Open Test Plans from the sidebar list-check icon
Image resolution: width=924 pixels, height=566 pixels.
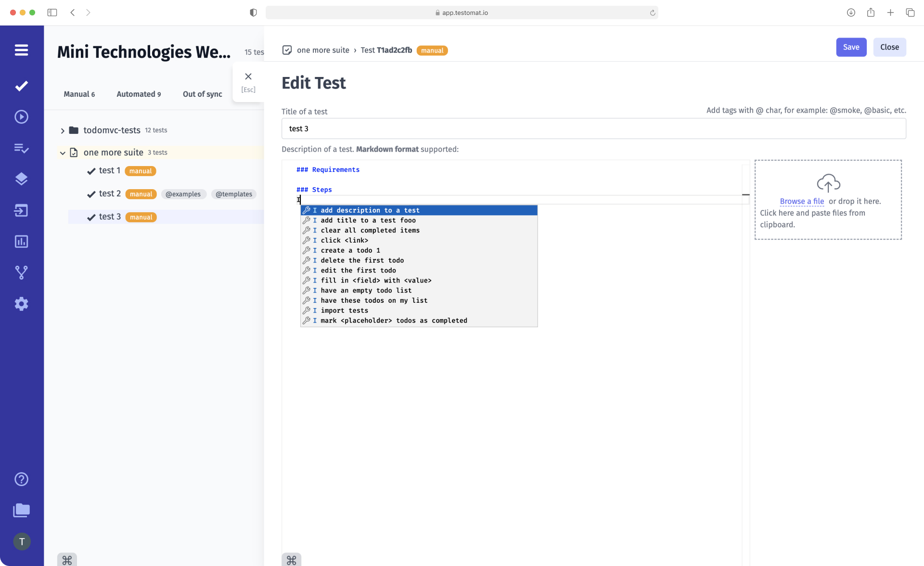point(22,148)
